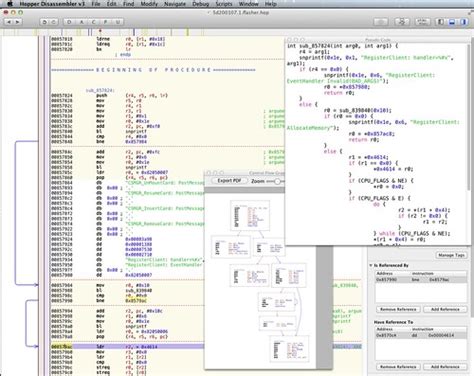The height and width of the screenshot is (376, 474).
Task: Select the dd 0x00004614 row in Have Reference To
Action: click(421, 335)
